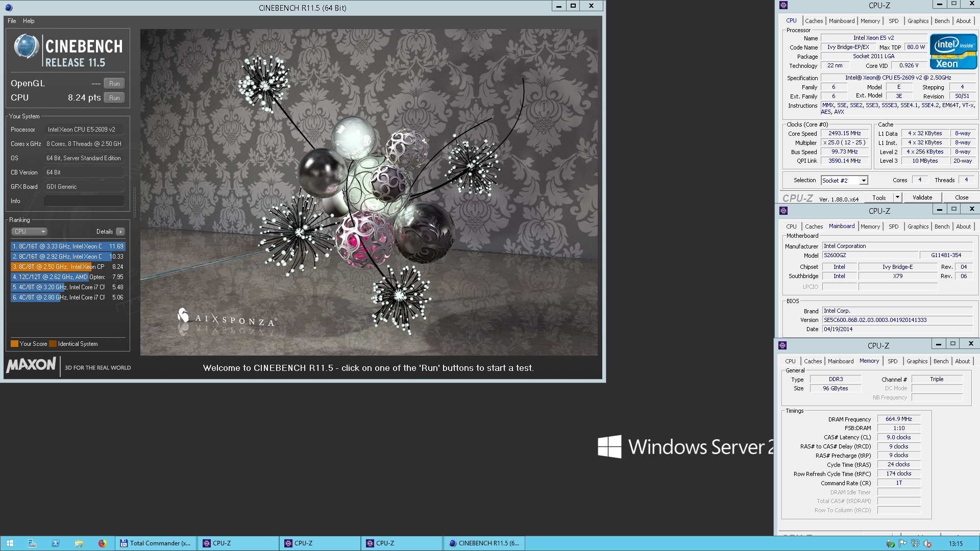Click the rendered scene preview image
Viewport: 980px width, 551px height.
369,192
